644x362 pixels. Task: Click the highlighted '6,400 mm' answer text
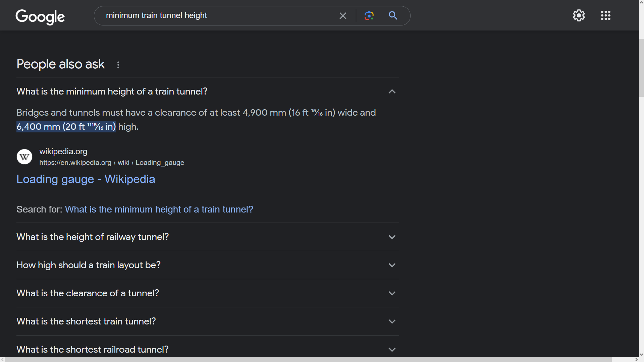(66, 127)
